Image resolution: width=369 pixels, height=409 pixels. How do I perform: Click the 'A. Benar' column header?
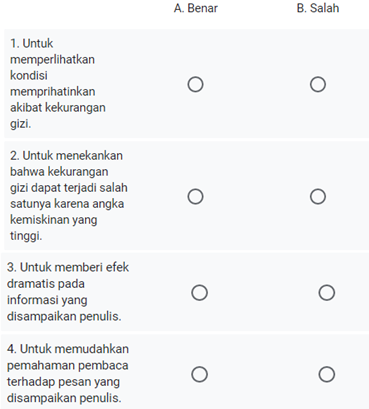coord(196,8)
